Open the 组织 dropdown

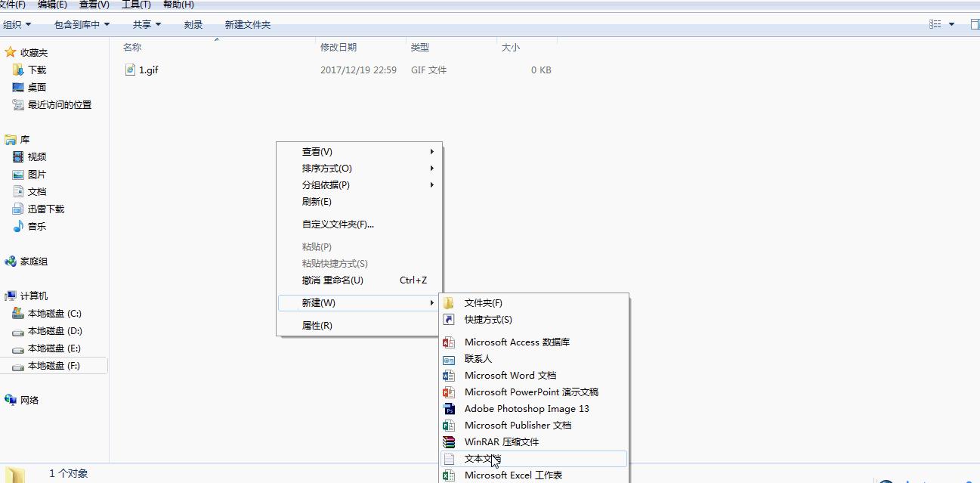coord(17,23)
